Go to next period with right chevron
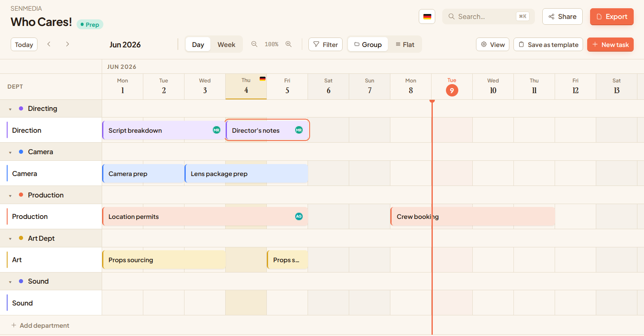Viewport: 644px width, 336px height. coord(68,44)
